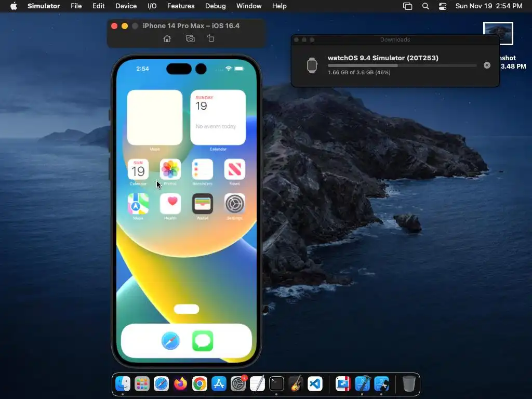This screenshot has width=532, height=399.
Task: Open the Calendar app icon on the home screen
Action: (x=138, y=169)
